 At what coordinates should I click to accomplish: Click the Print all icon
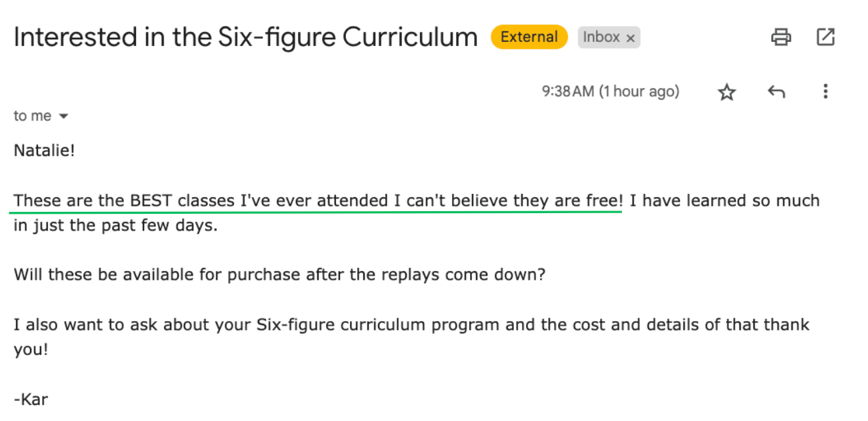(x=781, y=37)
